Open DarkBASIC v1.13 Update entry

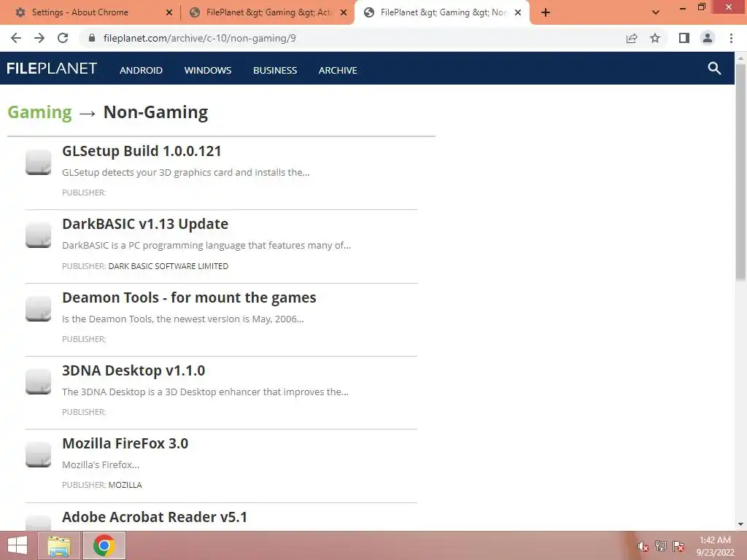[x=145, y=224]
